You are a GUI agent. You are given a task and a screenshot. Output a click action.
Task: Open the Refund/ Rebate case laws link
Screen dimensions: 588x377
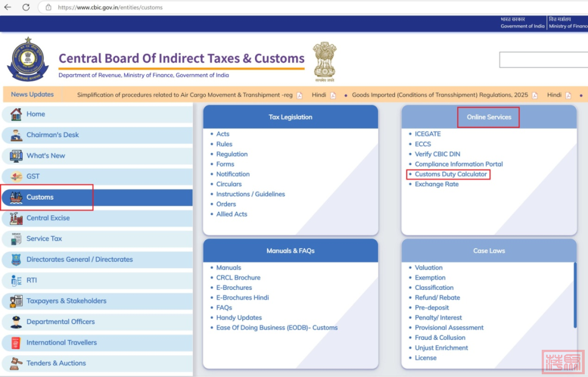(x=437, y=298)
